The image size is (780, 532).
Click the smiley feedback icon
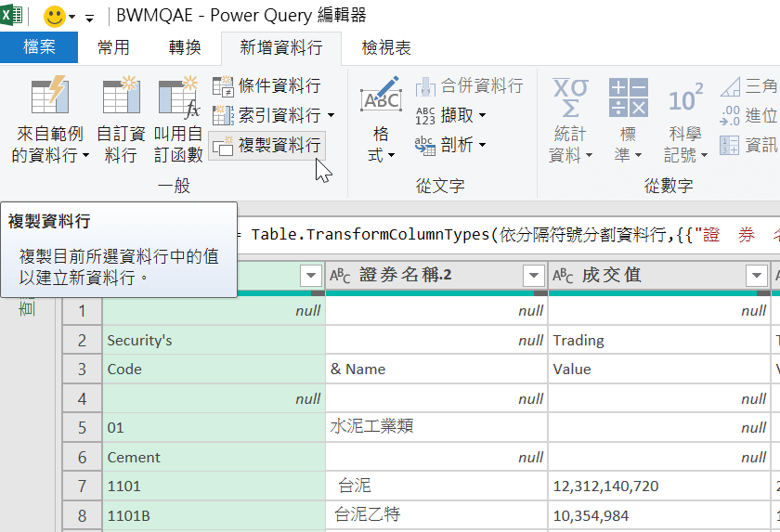point(54,16)
